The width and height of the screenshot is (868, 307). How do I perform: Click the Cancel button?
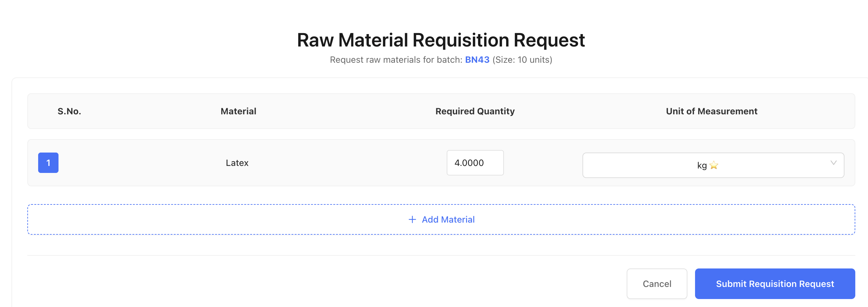657,284
